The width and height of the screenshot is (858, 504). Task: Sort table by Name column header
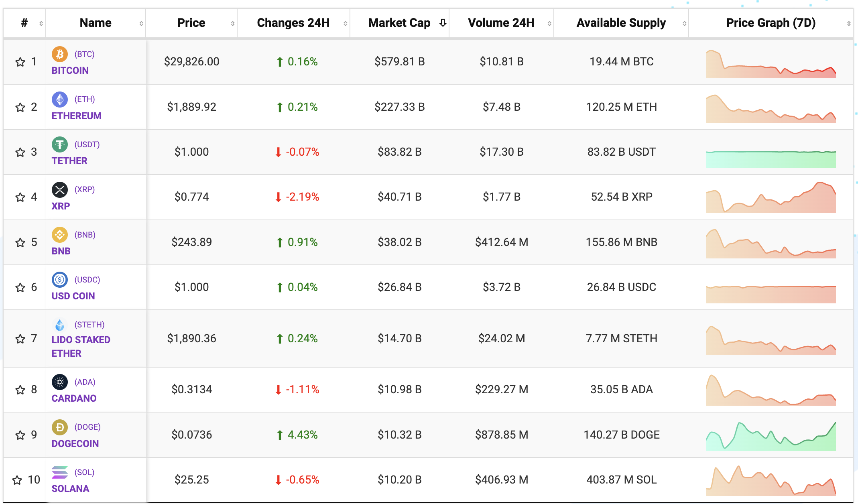tap(96, 23)
